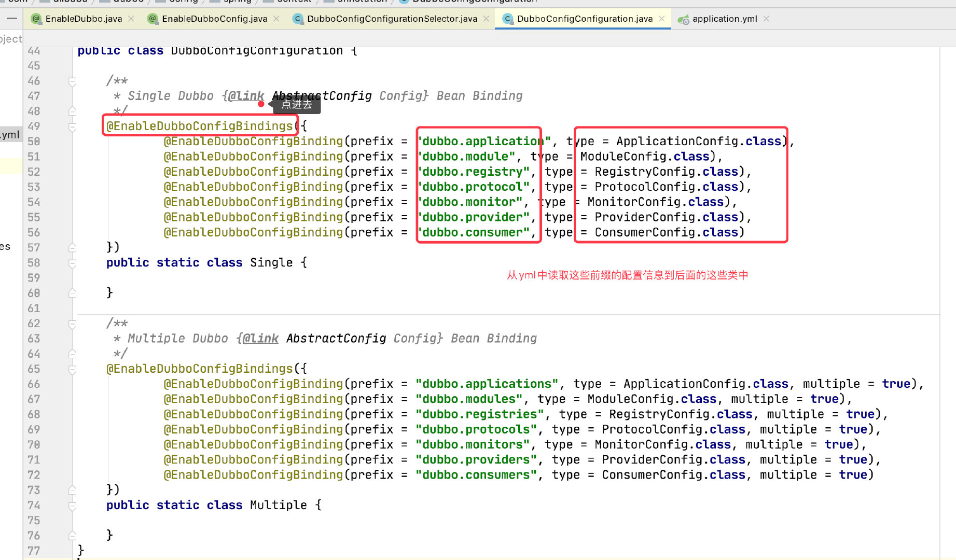Switch to the EnableDubbo.java tab
Image resolution: width=956 pixels, height=560 pixels.
pyautogui.click(x=84, y=19)
